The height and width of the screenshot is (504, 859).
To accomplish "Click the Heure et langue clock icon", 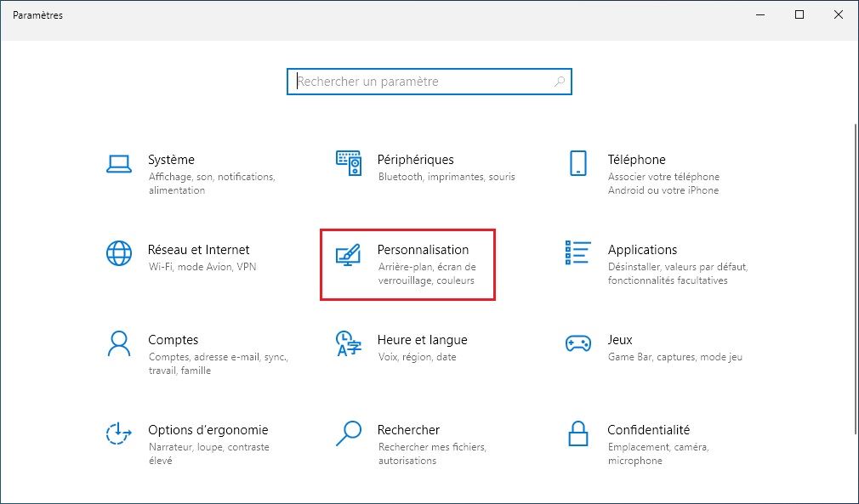I will [x=349, y=343].
